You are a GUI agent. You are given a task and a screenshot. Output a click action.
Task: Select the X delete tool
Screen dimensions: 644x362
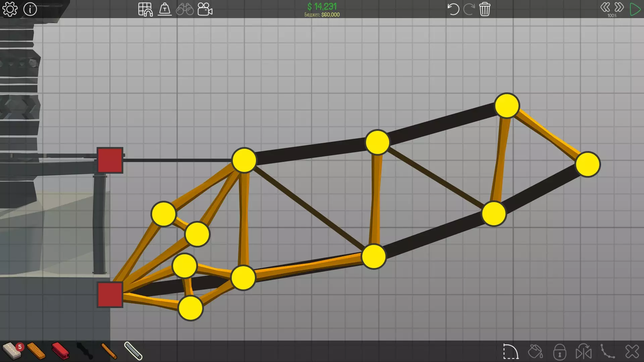tap(632, 352)
